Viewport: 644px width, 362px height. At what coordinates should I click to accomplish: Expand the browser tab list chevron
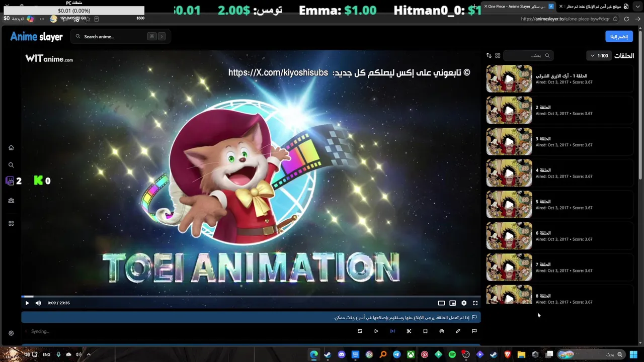coord(639,6)
